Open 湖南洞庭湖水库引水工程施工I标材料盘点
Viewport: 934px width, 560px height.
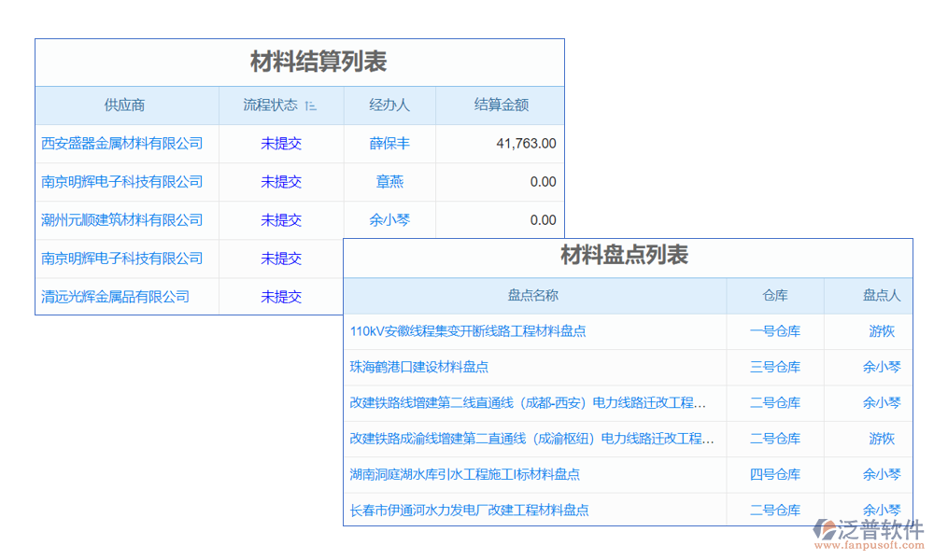point(464,475)
